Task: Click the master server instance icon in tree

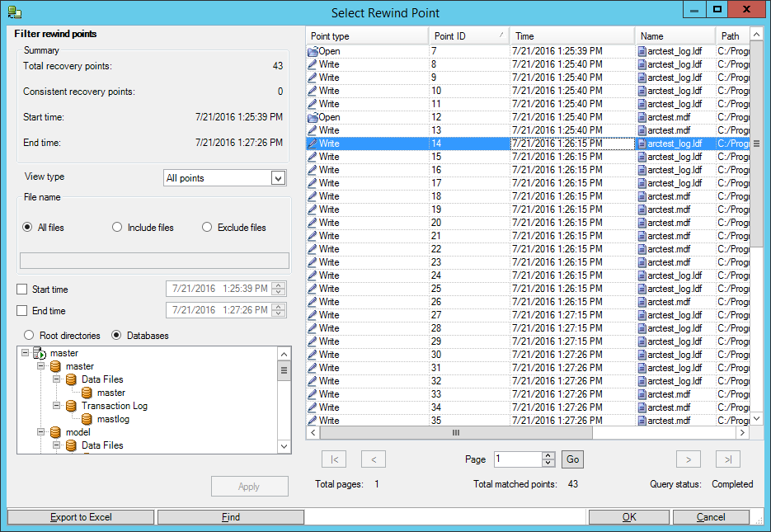Action: pyautogui.click(x=40, y=353)
